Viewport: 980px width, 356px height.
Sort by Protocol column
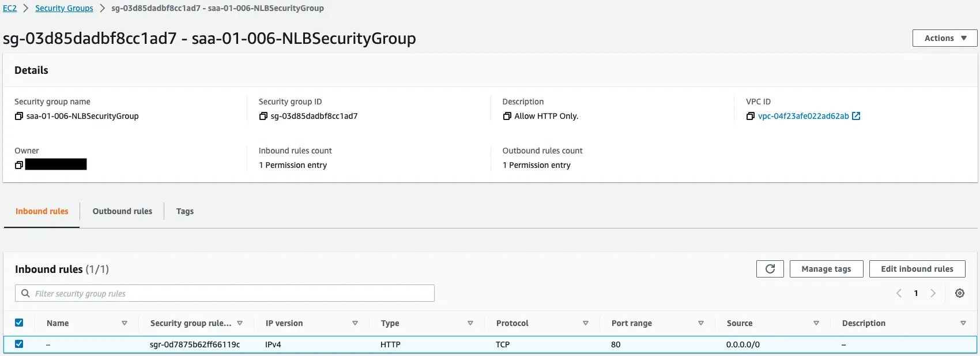586,323
